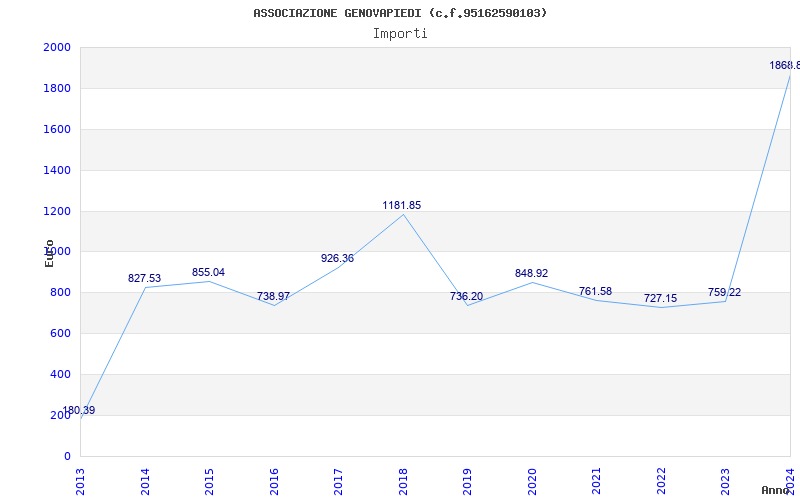
Task: Select the 827.53 data label
Action: 144,279
